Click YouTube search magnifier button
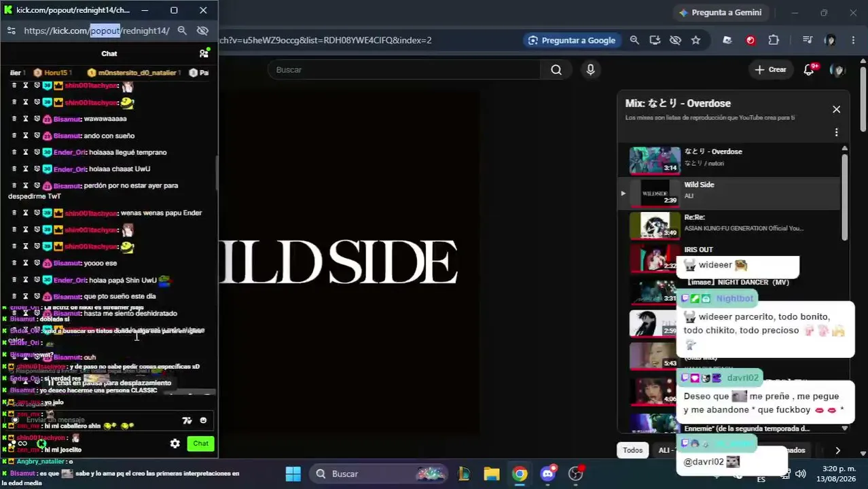 point(556,69)
